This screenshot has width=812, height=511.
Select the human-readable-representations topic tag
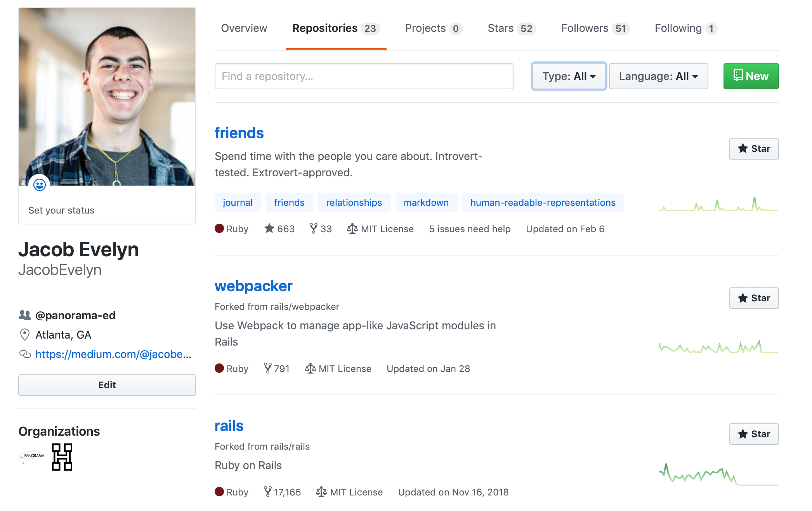(543, 202)
